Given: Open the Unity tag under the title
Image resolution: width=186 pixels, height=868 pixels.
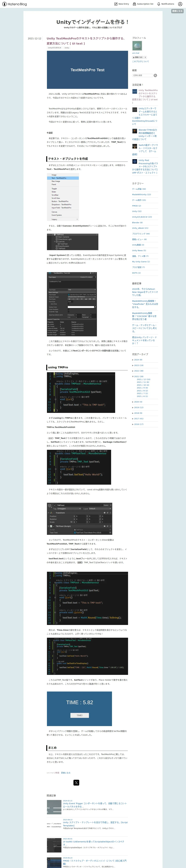Looking at the screenshot, I should (67, 48).
